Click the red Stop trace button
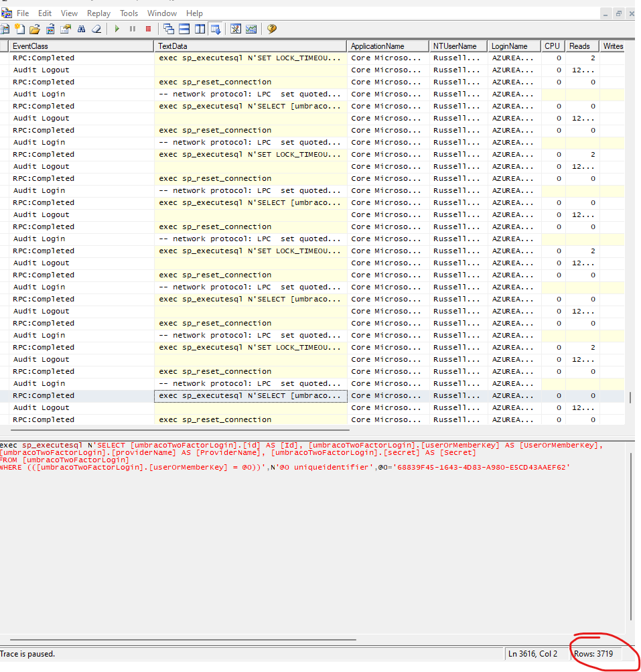641x672 pixels. tap(148, 29)
